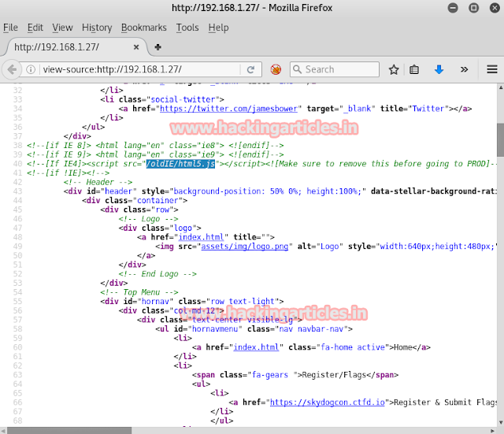
Task: Open index.html link on line 48
Action: pos(202,237)
